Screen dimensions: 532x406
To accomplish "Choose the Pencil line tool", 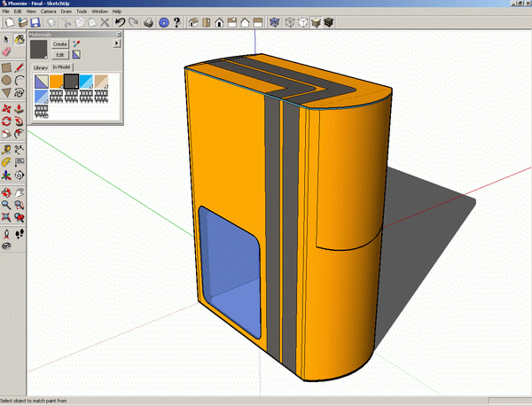I will coord(18,66).
